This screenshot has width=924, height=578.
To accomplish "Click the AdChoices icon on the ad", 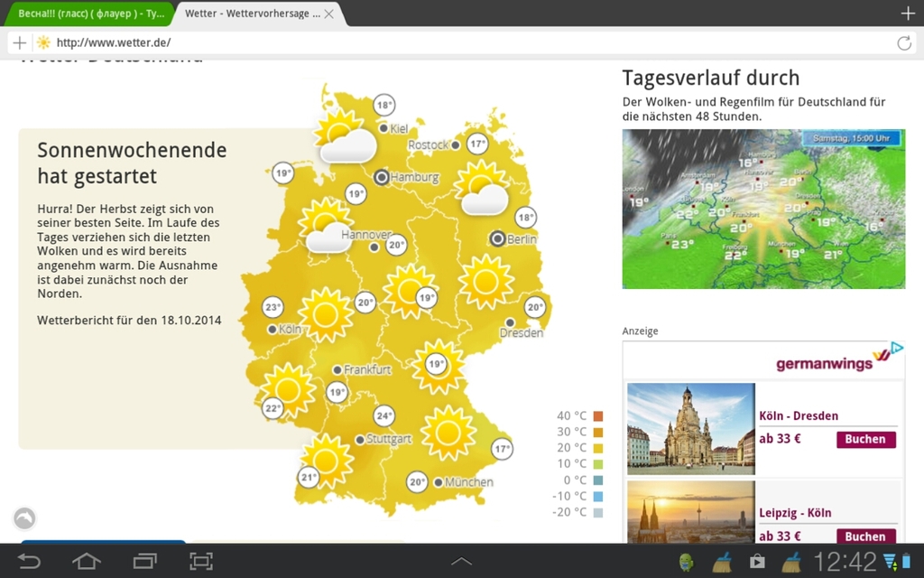I will pyautogui.click(x=896, y=349).
